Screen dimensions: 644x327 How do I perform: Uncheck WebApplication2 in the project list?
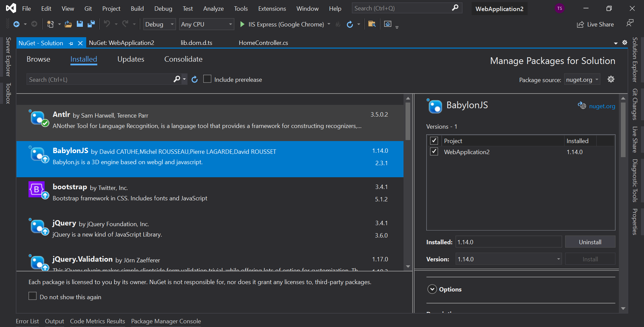coord(434,151)
